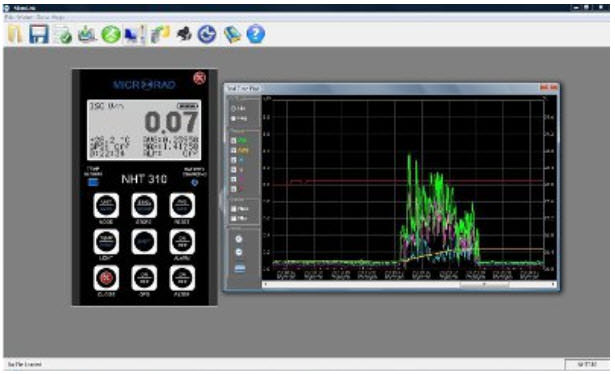Toggle the blue trace checkbox
This screenshot has width=615, height=374.
click(234, 160)
